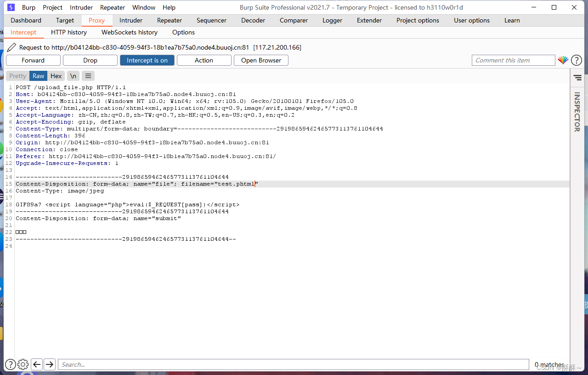Viewport: 588px width, 375px height.
Task: Open the User options tab
Action: 472,20
